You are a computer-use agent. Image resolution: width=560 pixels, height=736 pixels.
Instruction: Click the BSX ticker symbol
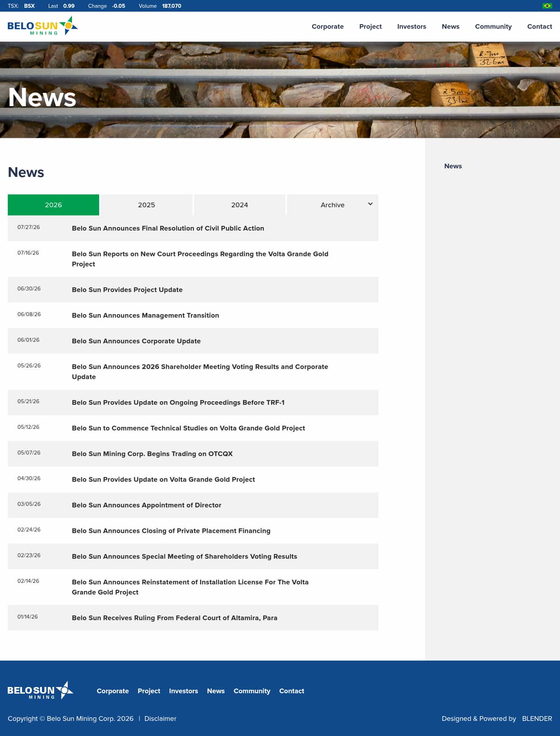click(29, 6)
